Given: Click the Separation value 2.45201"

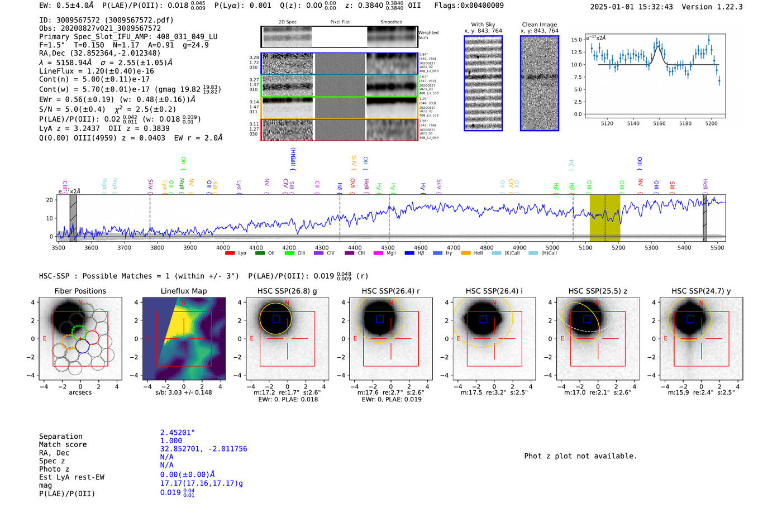Looking at the screenshot, I should pos(177,433).
